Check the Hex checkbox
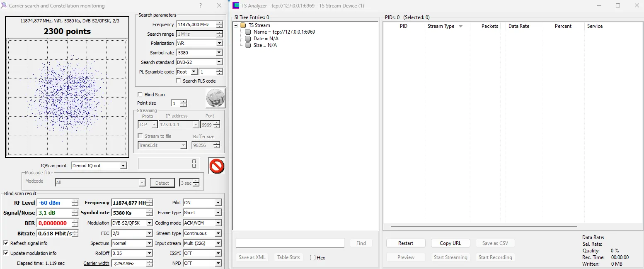Screen dimensions: 644x269 312,258
